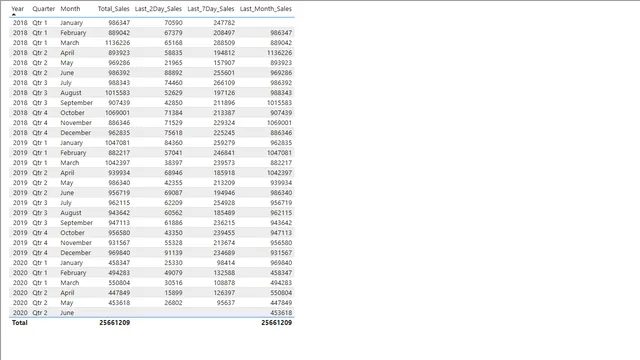Select Last_2Day_Sales value 88892
Image resolution: width=640 pixels, height=360 pixels.
point(173,73)
